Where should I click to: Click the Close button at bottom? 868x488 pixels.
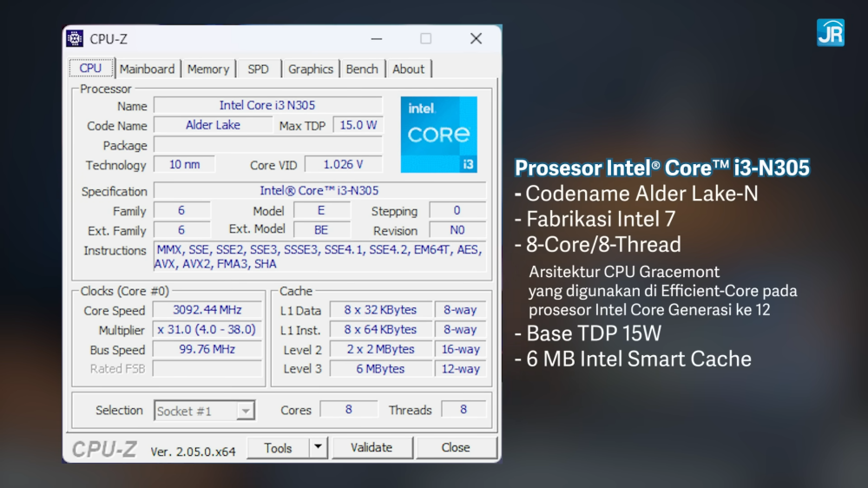456,447
